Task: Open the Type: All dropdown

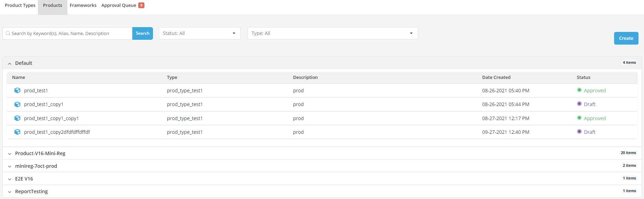Action: (x=332, y=34)
